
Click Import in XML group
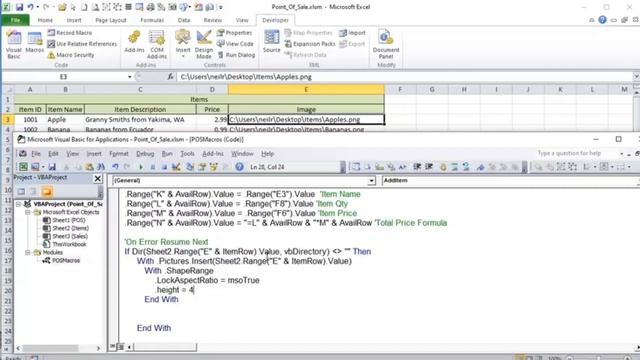(x=352, y=33)
